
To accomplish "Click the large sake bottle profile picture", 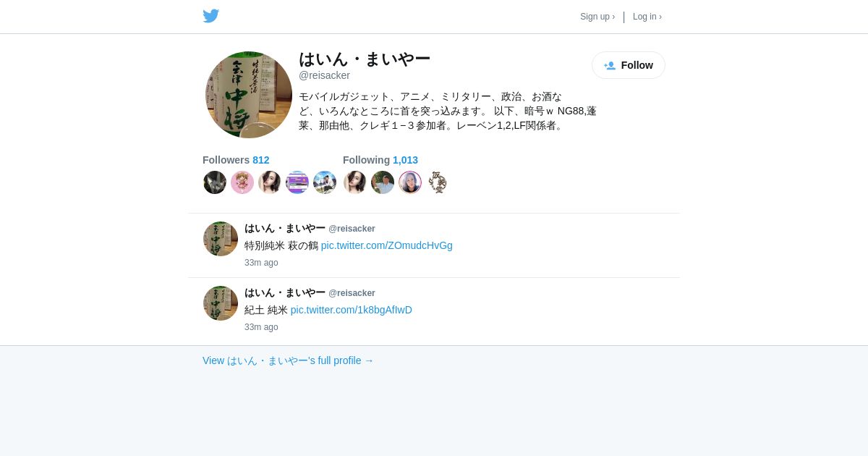I will (249, 95).
